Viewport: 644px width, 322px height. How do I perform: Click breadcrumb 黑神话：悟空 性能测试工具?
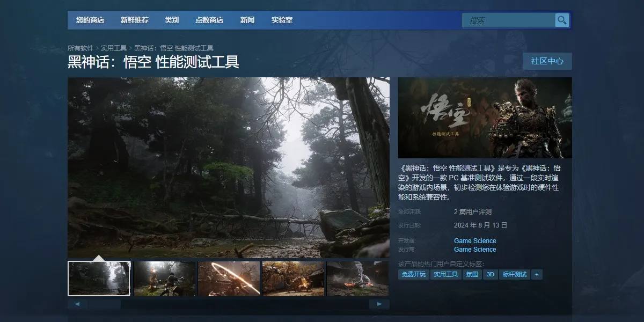pos(174,48)
